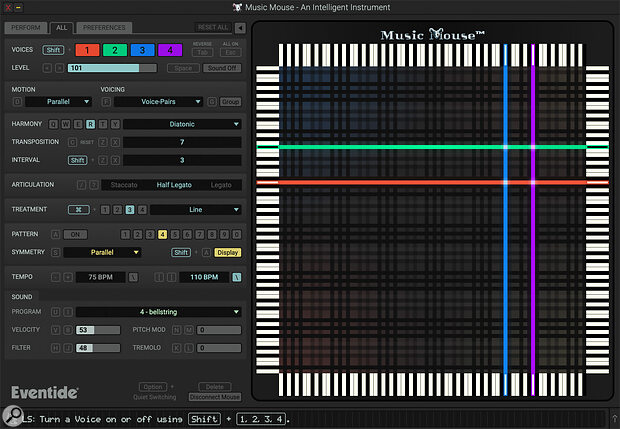The width and height of the screenshot is (620, 429).
Task: Select treatment number 1
Action: coord(105,210)
